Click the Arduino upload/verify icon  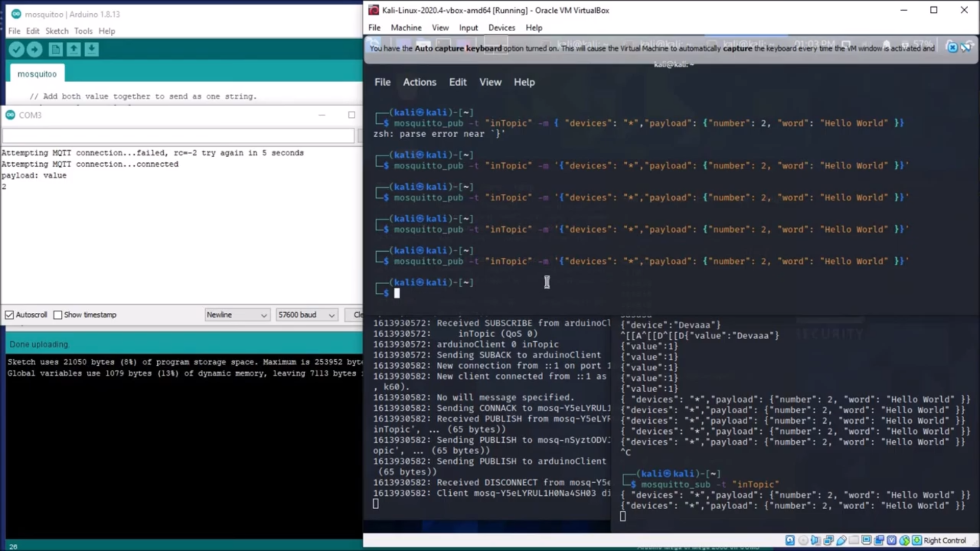pyautogui.click(x=34, y=49)
